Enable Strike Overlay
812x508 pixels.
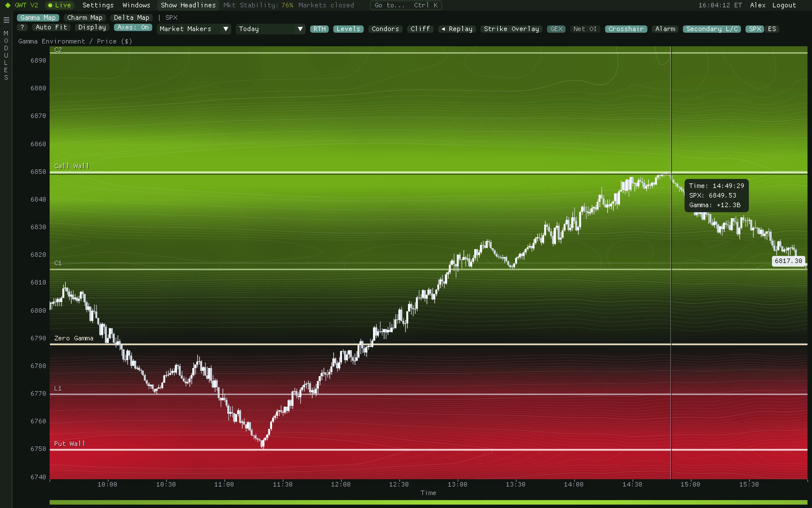pos(511,29)
